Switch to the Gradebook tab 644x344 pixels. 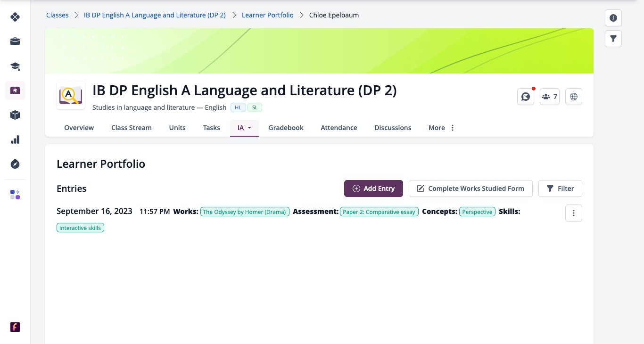click(x=286, y=128)
